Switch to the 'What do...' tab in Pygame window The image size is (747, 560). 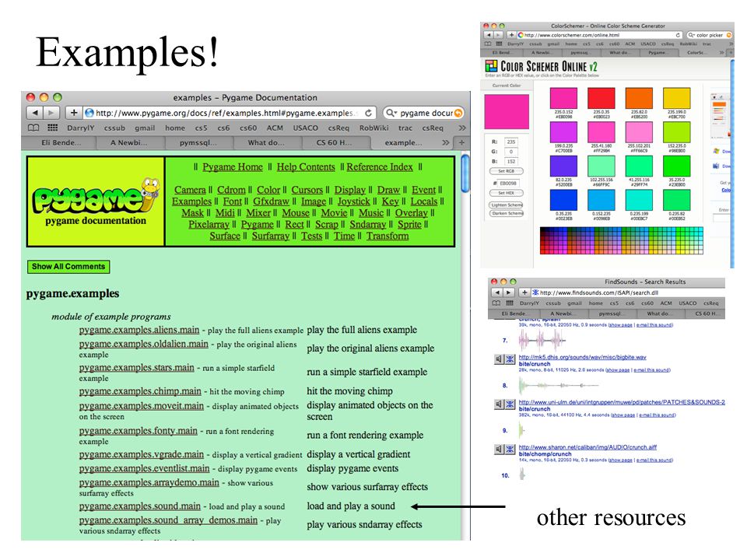(266, 142)
